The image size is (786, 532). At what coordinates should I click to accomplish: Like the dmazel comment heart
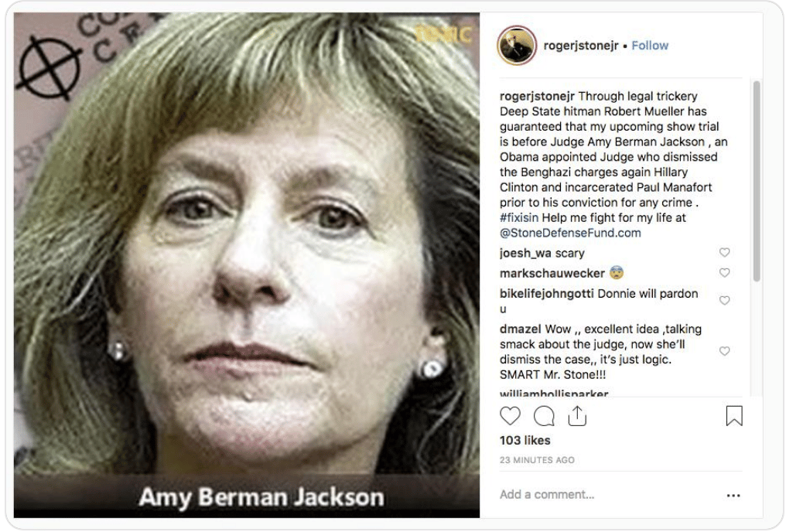click(x=724, y=351)
